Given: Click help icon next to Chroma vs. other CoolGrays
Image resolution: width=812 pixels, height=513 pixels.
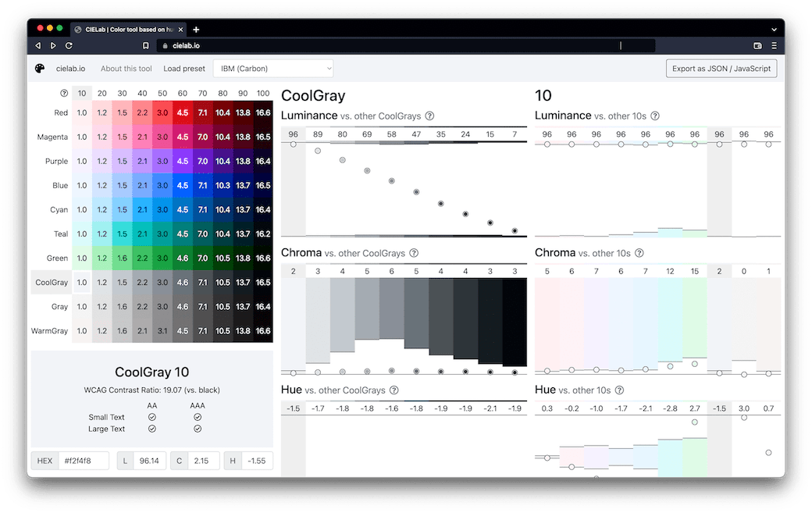Looking at the screenshot, I should [x=414, y=253].
